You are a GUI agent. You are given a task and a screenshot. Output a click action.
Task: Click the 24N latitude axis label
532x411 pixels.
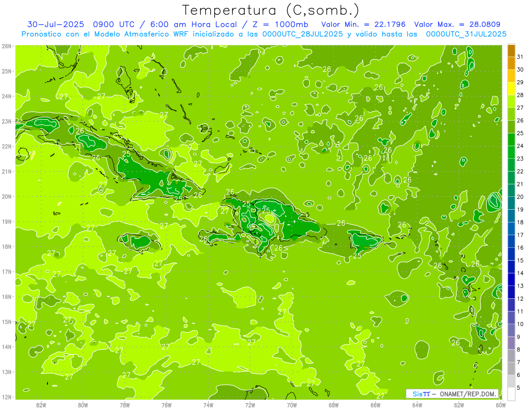click(6, 96)
